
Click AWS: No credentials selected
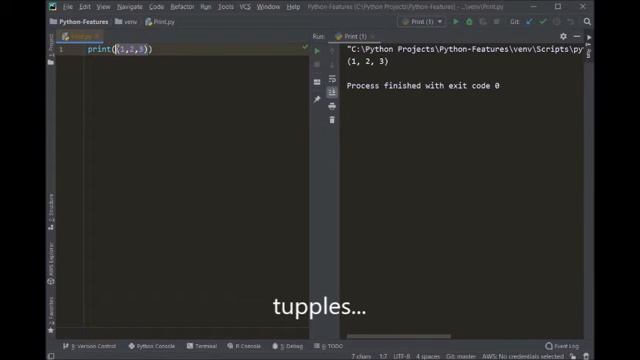(x=523, y=356)
